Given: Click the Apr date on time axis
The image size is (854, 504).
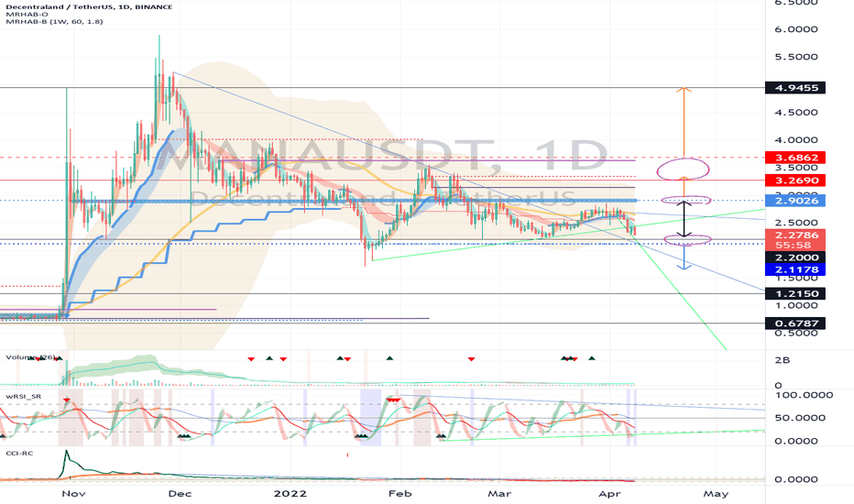Looking at the screenshot, I should tap(609, 494).
